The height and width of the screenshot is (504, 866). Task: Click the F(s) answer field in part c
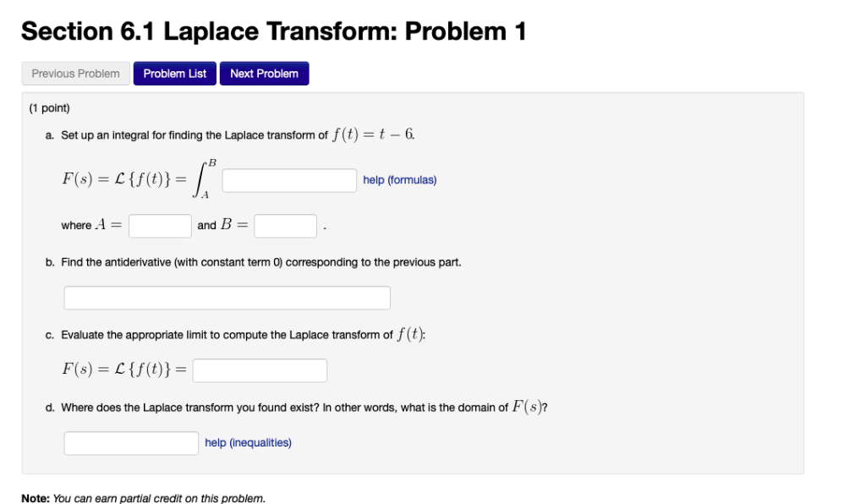(x=260, y=370)
